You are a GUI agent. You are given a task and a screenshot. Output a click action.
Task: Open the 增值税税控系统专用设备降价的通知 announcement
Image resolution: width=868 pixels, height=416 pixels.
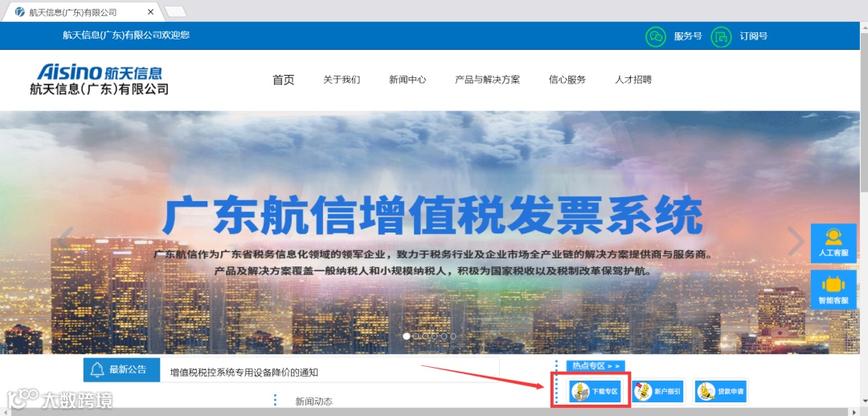pyautogui.click(x=244, y=373)
